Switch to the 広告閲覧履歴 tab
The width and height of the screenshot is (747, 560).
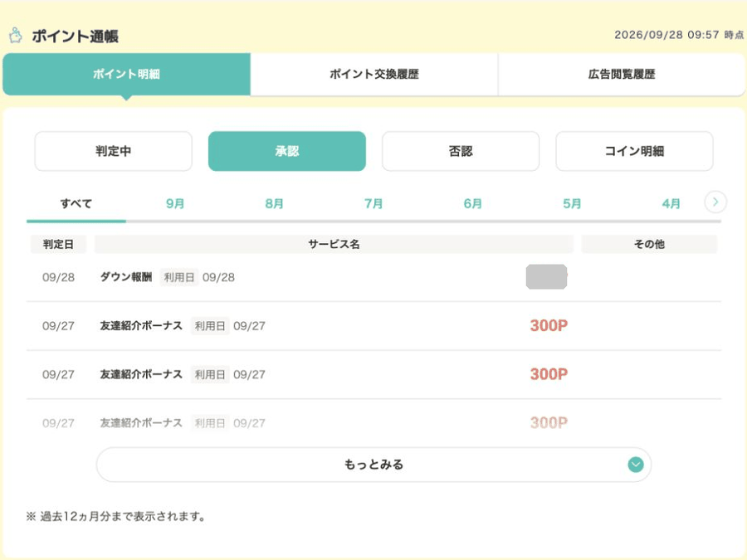pos(621,74)
